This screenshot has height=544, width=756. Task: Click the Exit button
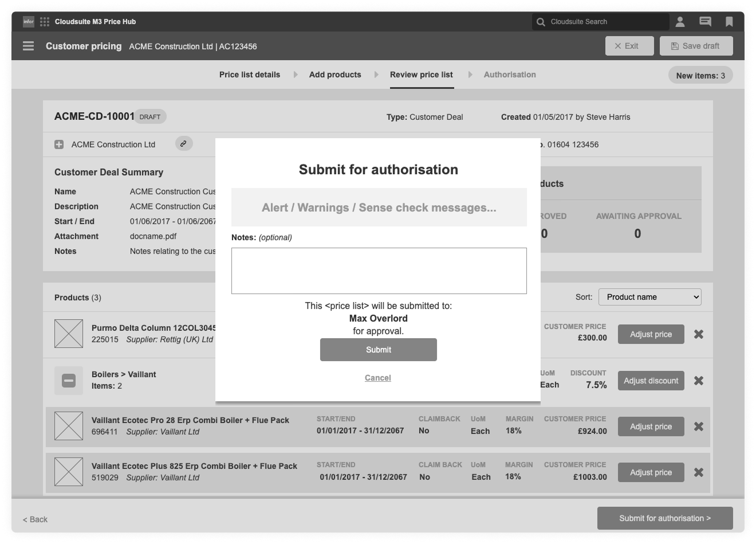[x=629, y=46]
